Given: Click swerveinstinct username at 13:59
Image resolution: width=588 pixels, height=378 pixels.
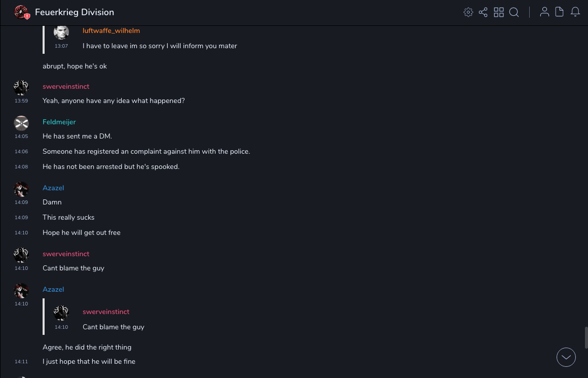Looking at the screenshot, I should coord(66,86).
